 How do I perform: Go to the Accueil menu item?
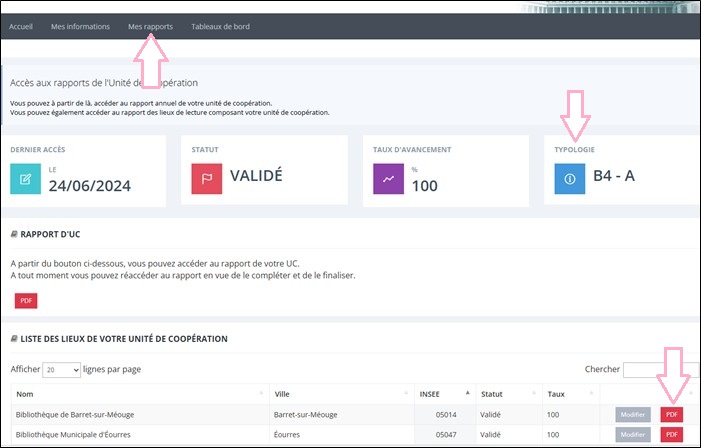tap(21, 26)
